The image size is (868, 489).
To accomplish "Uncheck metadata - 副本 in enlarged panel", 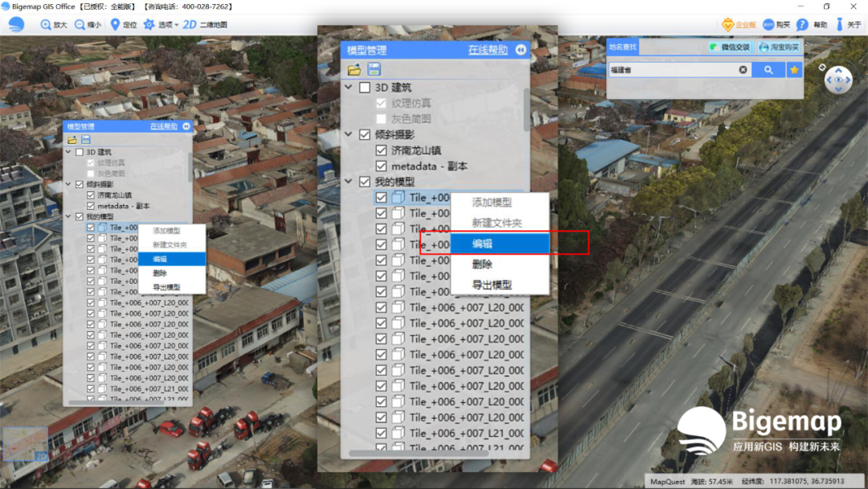I will pyautogui.click(x=381, y=166).
